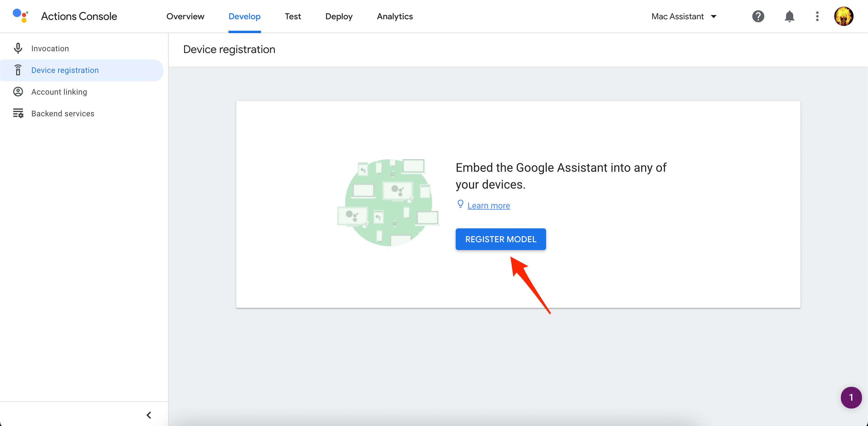Open the notifications bell icon
Viewport: 868px width, 426px height.
[x=790, y=16]
